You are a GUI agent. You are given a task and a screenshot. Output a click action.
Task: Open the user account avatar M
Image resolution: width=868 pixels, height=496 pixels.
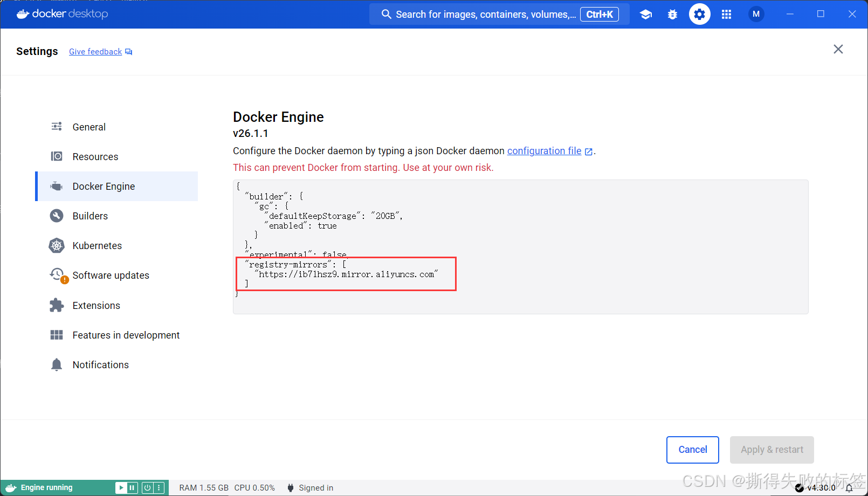click(x=756, y=15)
